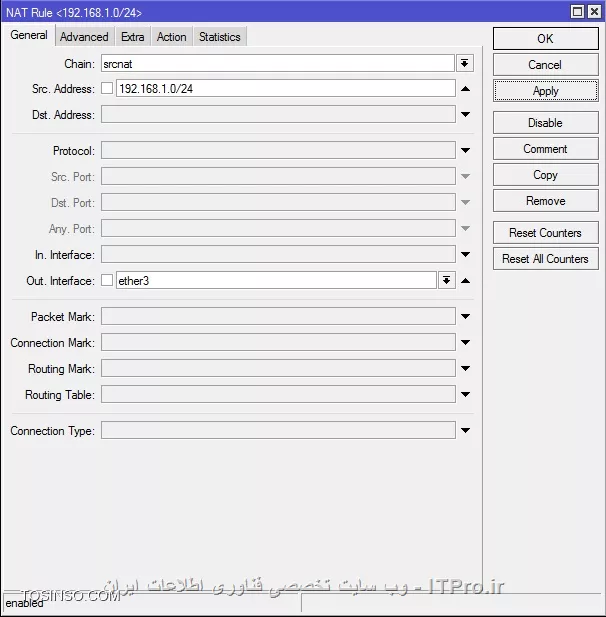Click the Cancel button
The height and width of the screenshot is (617, 606).
coord(545,65)
